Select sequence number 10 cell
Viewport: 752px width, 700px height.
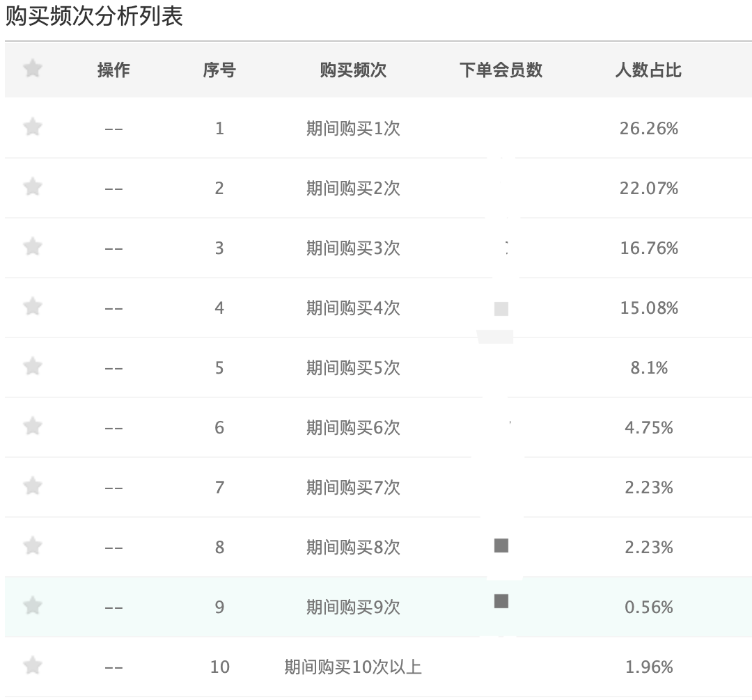pos(219,667)
